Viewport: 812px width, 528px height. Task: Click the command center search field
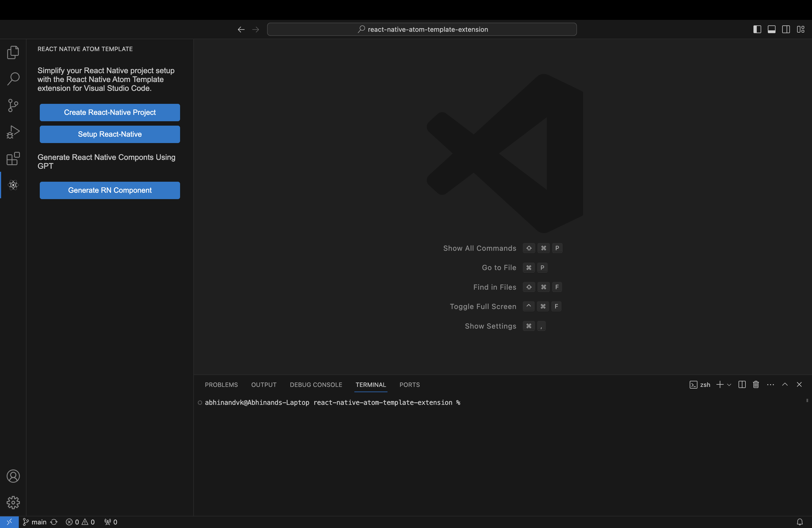pos(422,29)
